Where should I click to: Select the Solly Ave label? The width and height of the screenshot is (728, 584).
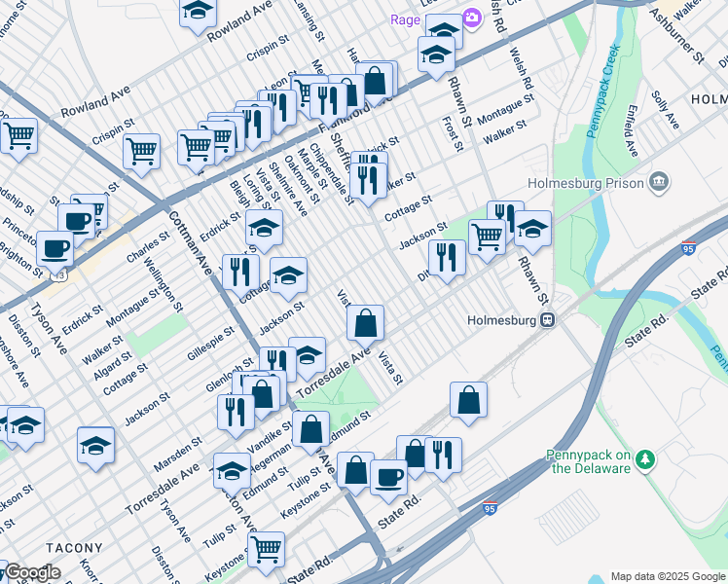tap(666, 110)
